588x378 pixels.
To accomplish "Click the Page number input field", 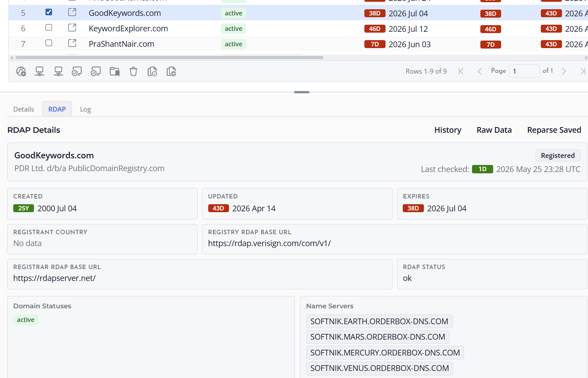I will point(524,71).
